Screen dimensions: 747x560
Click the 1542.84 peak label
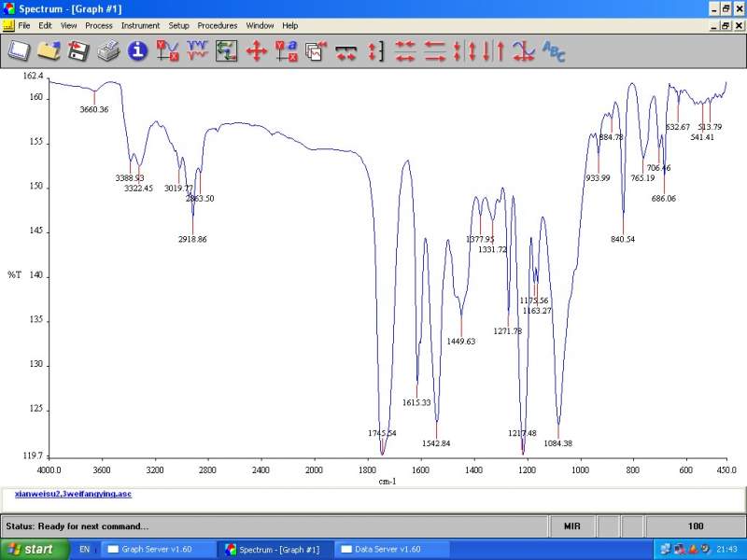[x=436, y=443]
